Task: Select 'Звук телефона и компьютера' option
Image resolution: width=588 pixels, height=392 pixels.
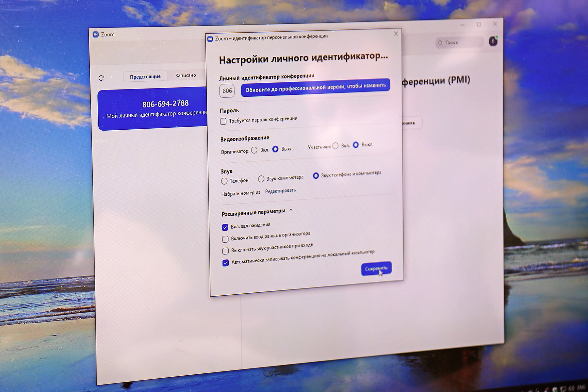Action: [316, 176]
